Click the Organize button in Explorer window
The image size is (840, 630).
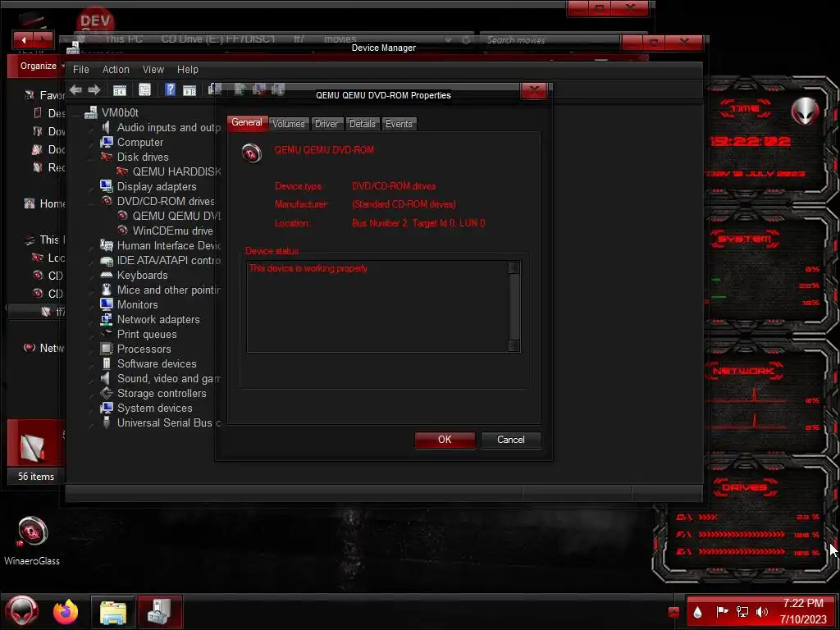pos(39,66)
